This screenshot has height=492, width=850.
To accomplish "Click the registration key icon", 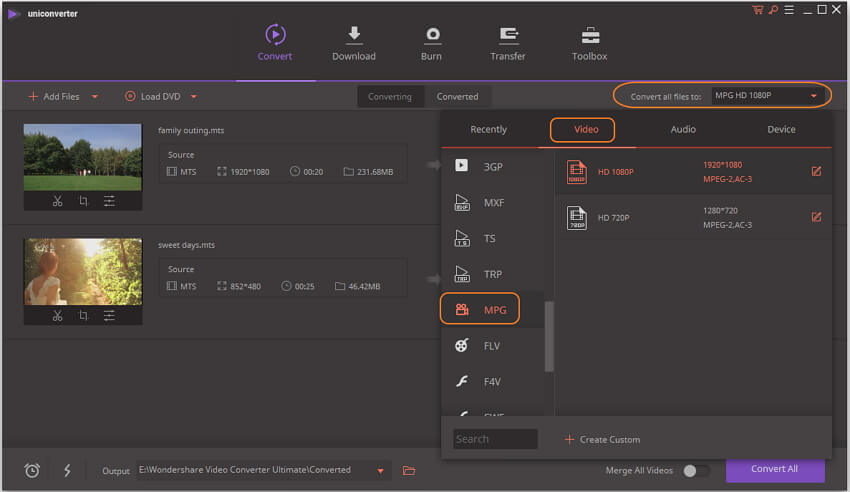I will (x=773, y=10).
